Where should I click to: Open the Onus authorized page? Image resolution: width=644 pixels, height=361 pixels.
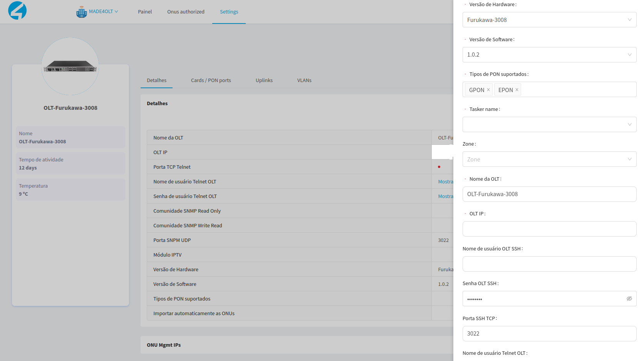coord(186,12)
